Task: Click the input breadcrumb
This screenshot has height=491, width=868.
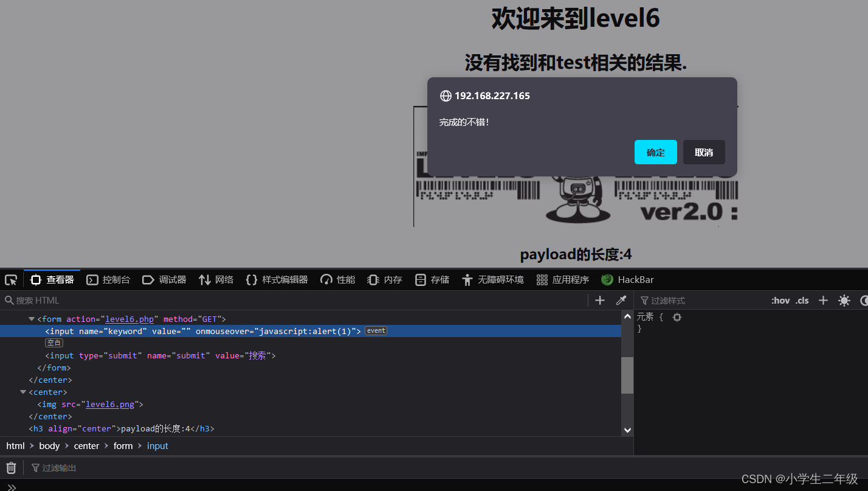Action: click(x=157, y=446)
